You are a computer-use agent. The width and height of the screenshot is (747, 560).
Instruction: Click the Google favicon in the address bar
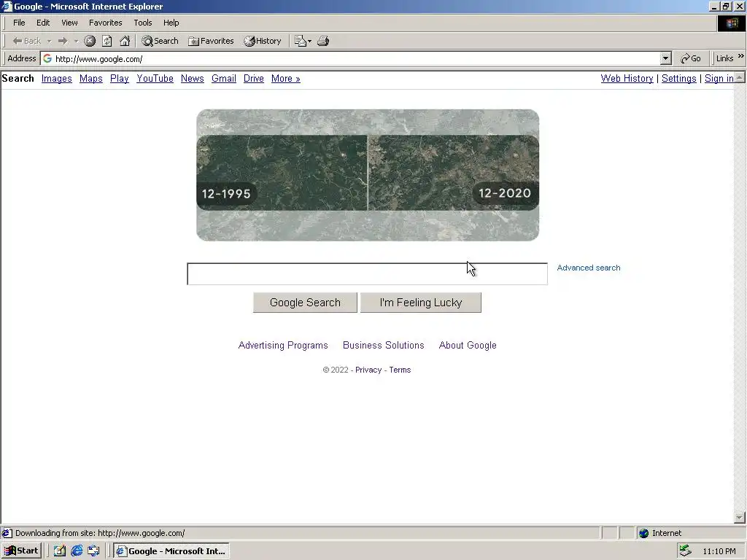[47, 58]
